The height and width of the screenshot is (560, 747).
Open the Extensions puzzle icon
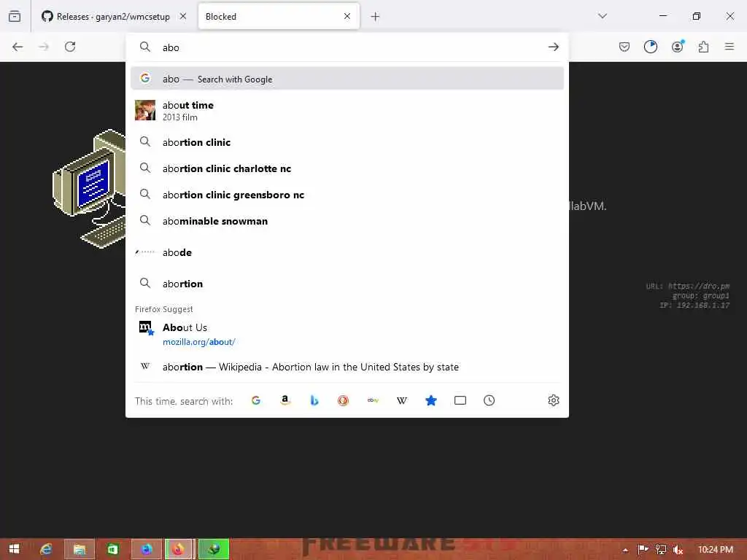(703, 47)
